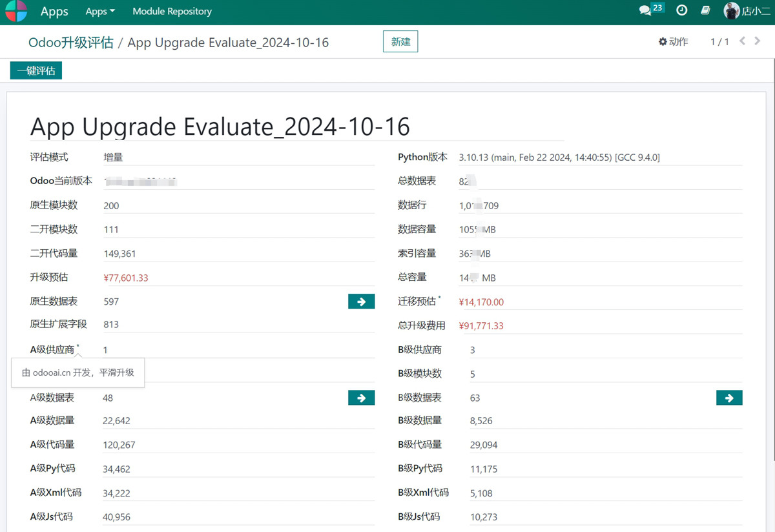This screenshot has width=775, height=532.
Task: Click the Python版本 value 3.10.13
Action: coord(559,158)
